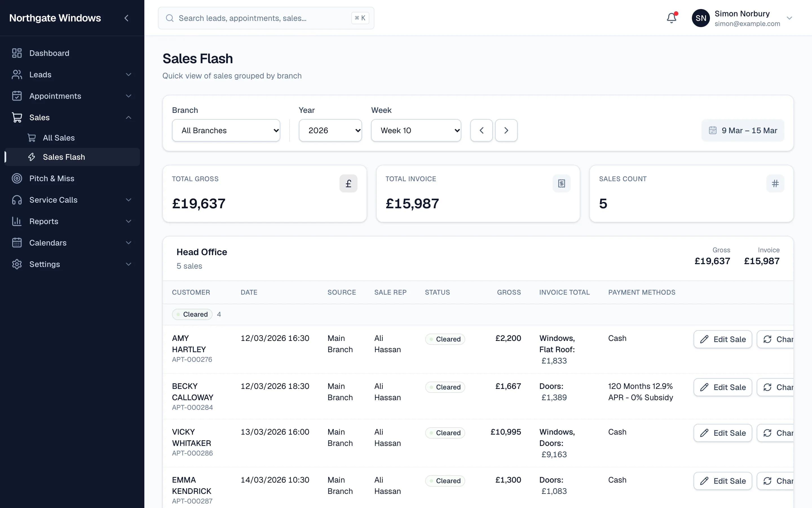Open the user account dropdown chevron
The height and width of the screenshot is (508, 812).
click(789, 18)
